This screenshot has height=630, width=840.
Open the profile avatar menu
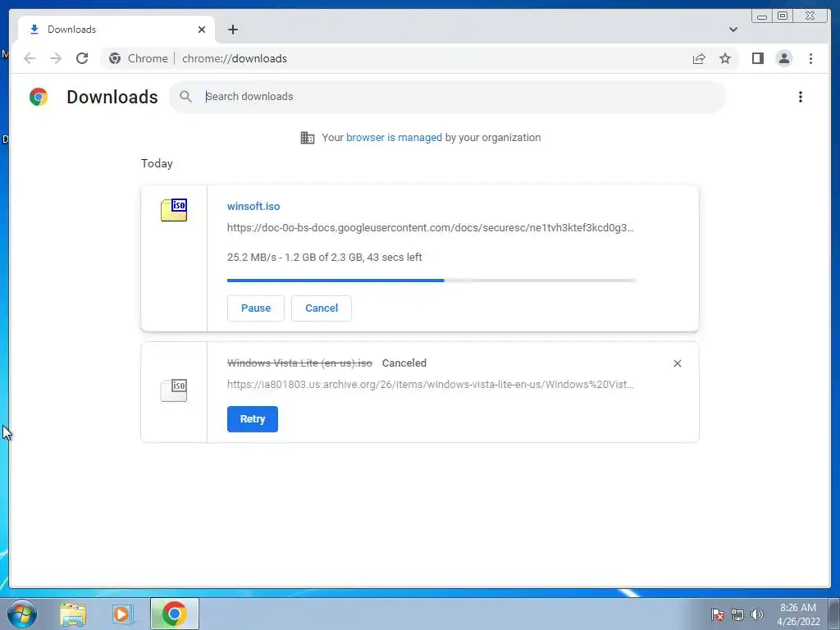(x=783, y=58)
